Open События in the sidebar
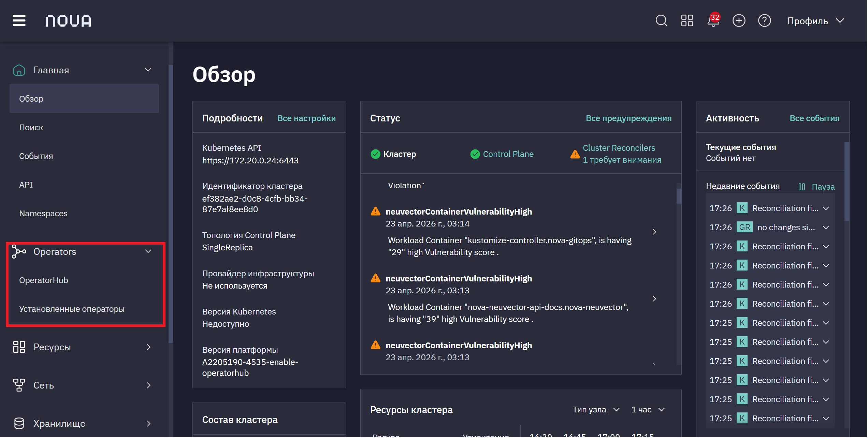Viewport: 868px width, 438px height. [x=84, y=156]
